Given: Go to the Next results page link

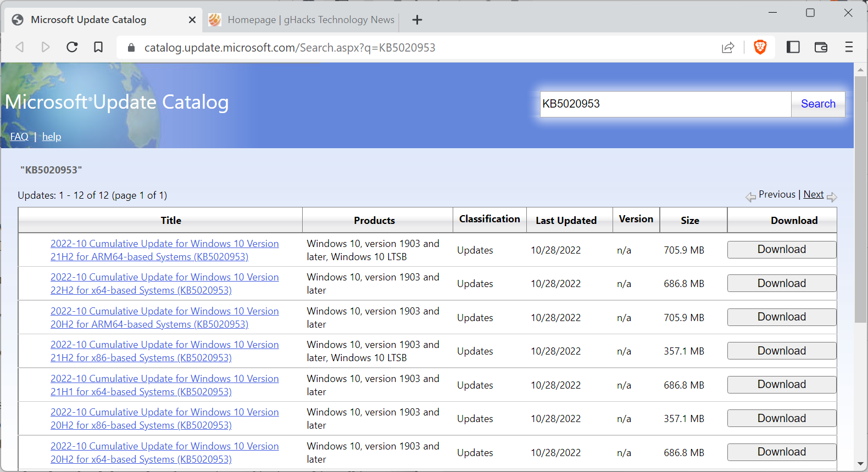Looking at the screenshot, I should [x=814, y=194].
